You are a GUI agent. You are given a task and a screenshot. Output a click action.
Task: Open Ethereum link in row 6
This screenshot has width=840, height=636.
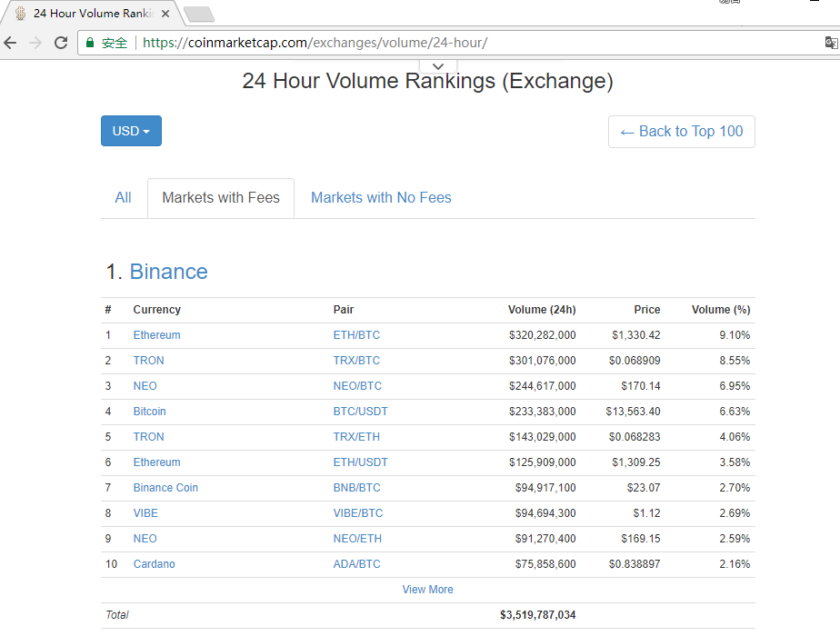[x=157, y=462]
